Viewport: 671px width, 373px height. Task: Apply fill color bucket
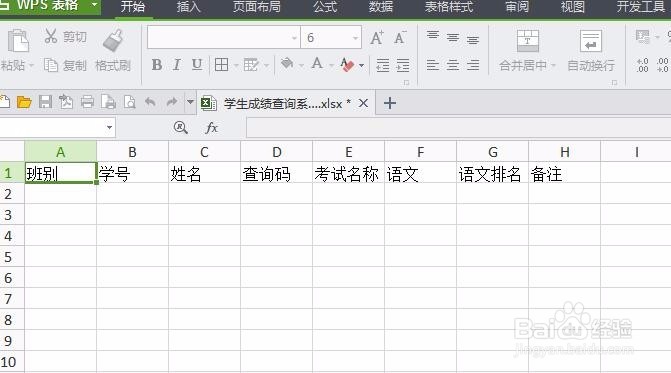pos(287,64)
